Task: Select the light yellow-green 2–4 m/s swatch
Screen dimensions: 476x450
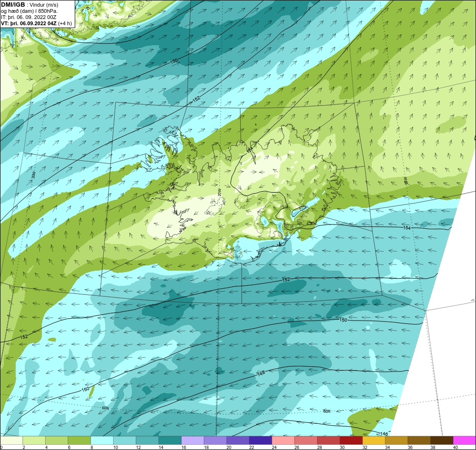Action: [34, 440]
